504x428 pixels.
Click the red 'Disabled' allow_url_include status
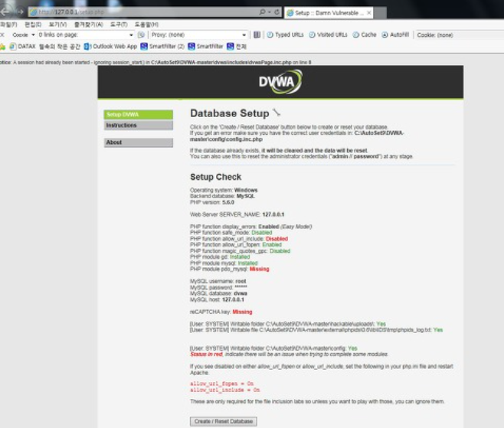point(277,239)
